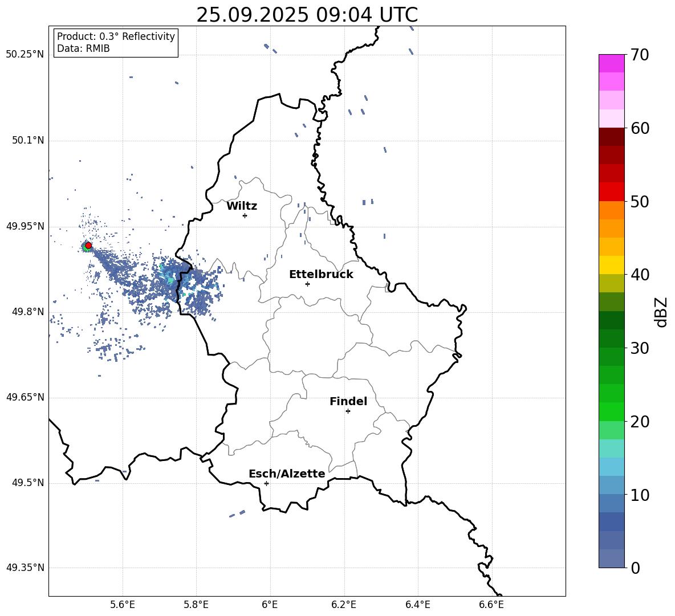Click the colorbar tick label 30
The width and height of the screenshot is (675, 616).
[640, 348]
